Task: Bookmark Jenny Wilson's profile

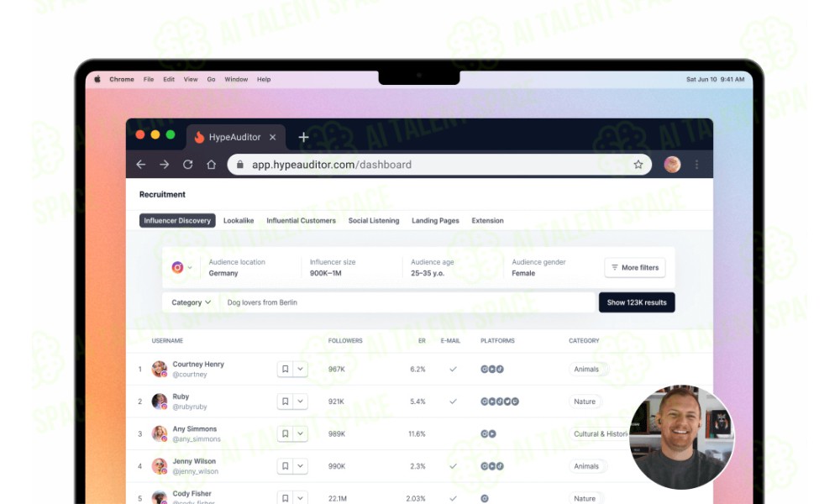Action: click(x=285, y=466)
